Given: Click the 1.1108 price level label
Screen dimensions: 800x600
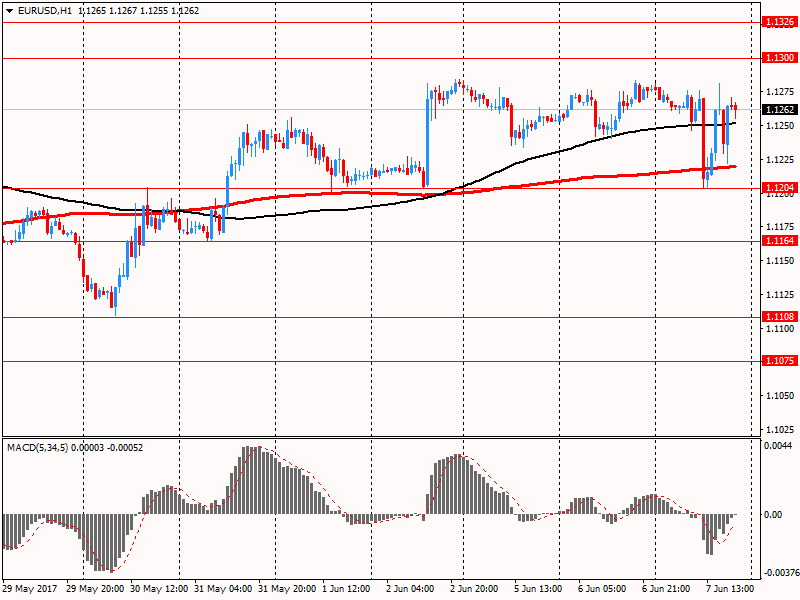Looking at the screenshot, I should coord(777,317).
